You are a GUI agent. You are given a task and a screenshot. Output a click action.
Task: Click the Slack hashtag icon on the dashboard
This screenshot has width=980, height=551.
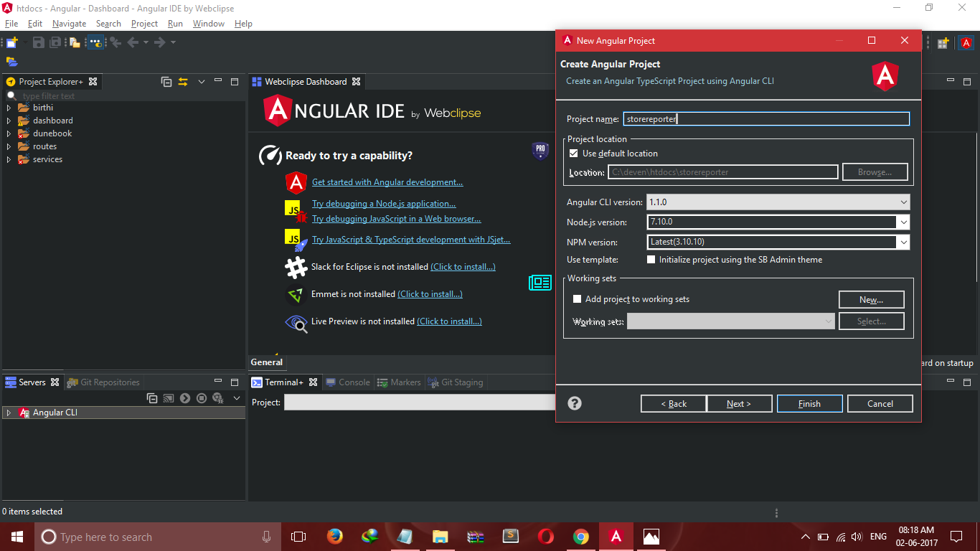[x=296, y=267]
